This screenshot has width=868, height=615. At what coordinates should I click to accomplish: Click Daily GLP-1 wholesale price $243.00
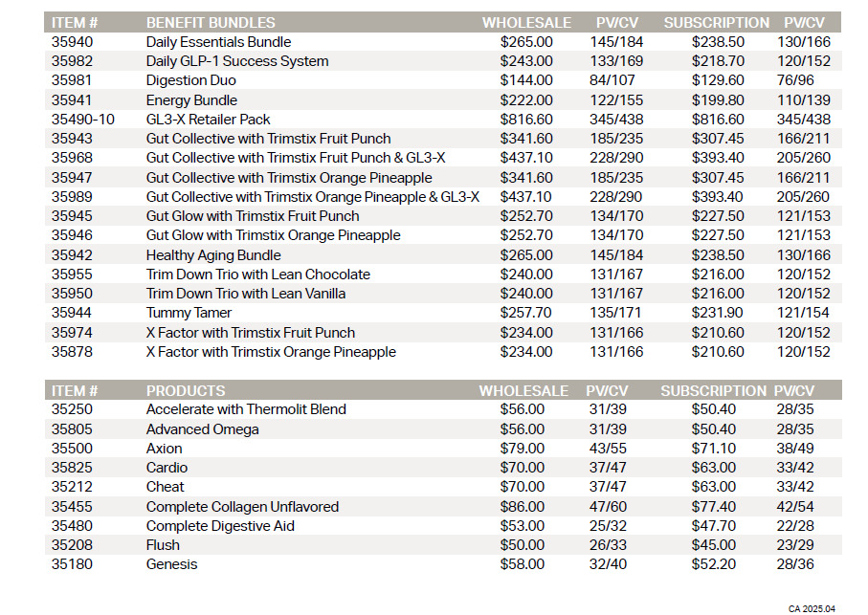[x=526, y=61]
